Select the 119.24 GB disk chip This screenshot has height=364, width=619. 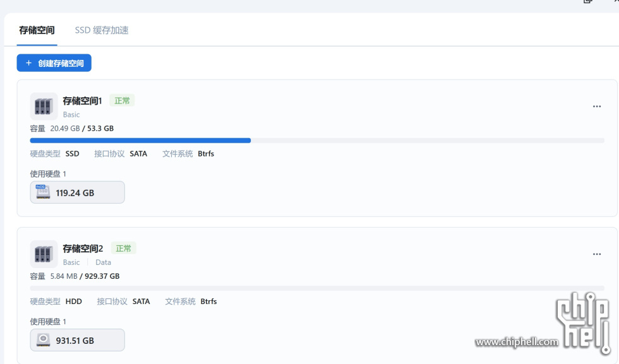pos(77,192)
